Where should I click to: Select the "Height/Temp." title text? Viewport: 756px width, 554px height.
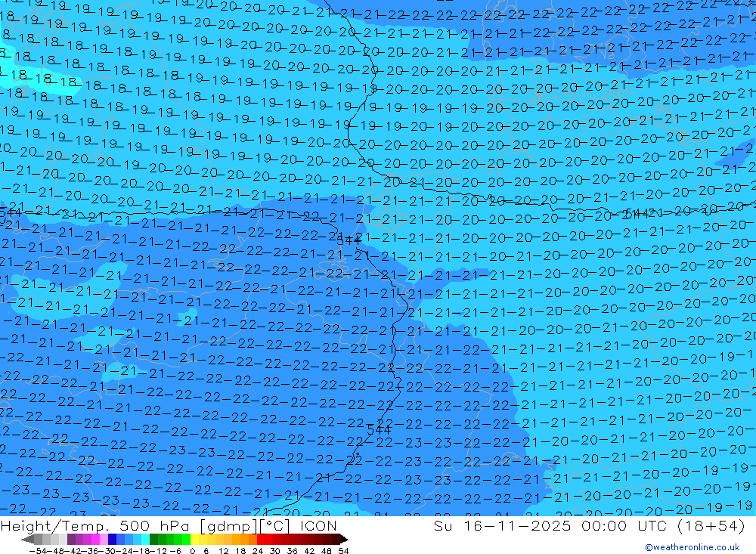click(x=55, y=525)
